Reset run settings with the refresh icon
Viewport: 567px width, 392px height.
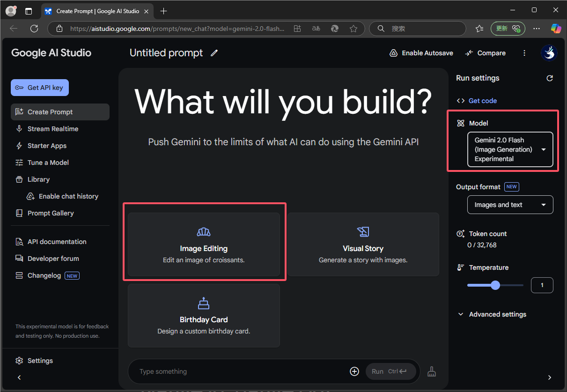point(550,78)
